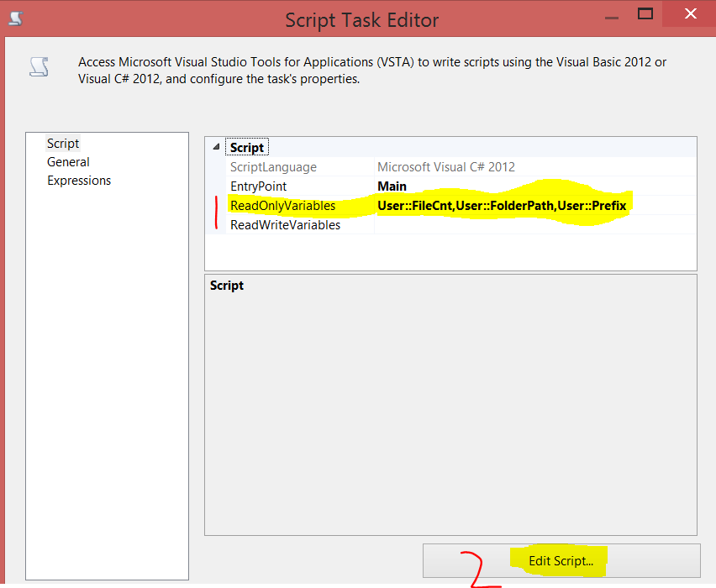This screenshot has height=588, width=716.
Task: Click the Script Task Editor title text
Action: coord(361,19)
